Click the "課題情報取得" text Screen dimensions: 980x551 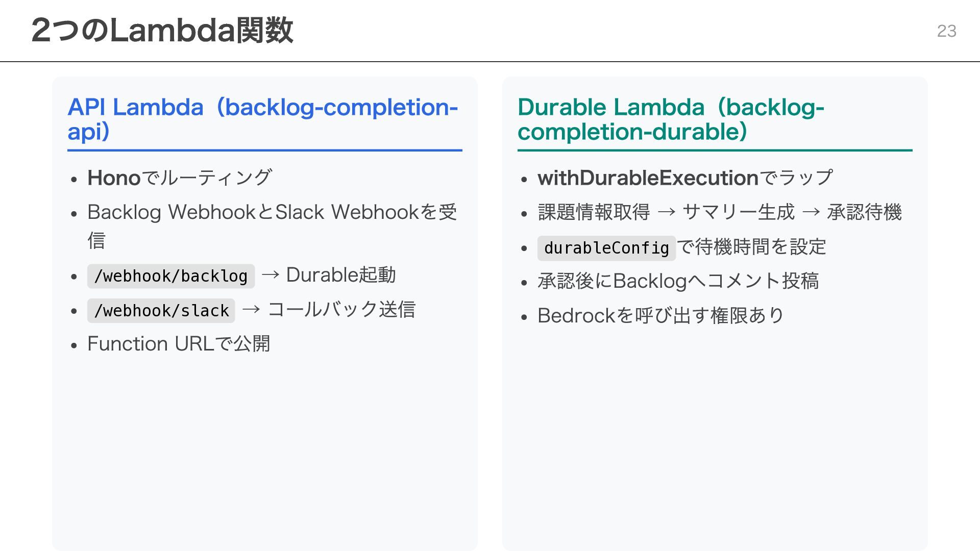click(x=594, y=212)
